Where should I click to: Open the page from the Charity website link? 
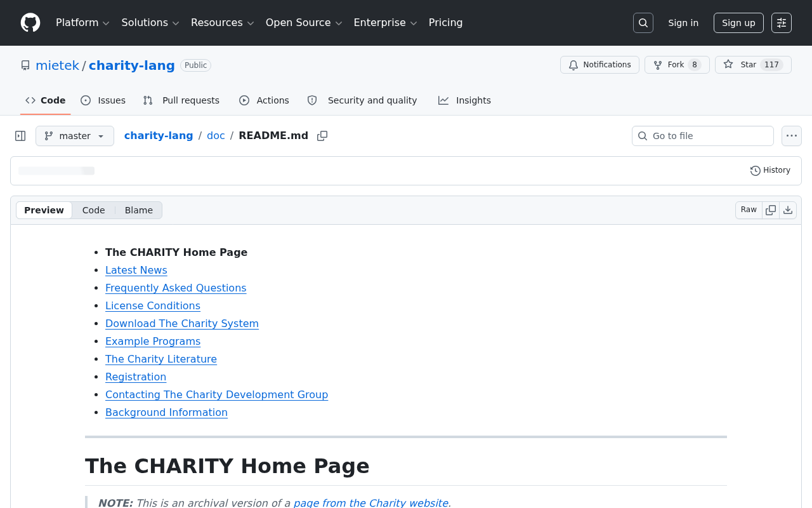click(x=371, y=503)
